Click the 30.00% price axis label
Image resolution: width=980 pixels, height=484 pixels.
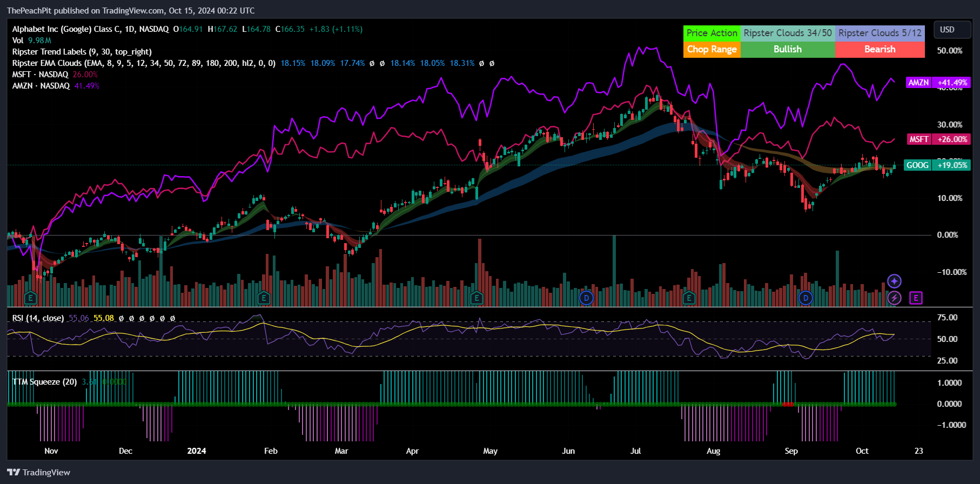coord(950,125)
